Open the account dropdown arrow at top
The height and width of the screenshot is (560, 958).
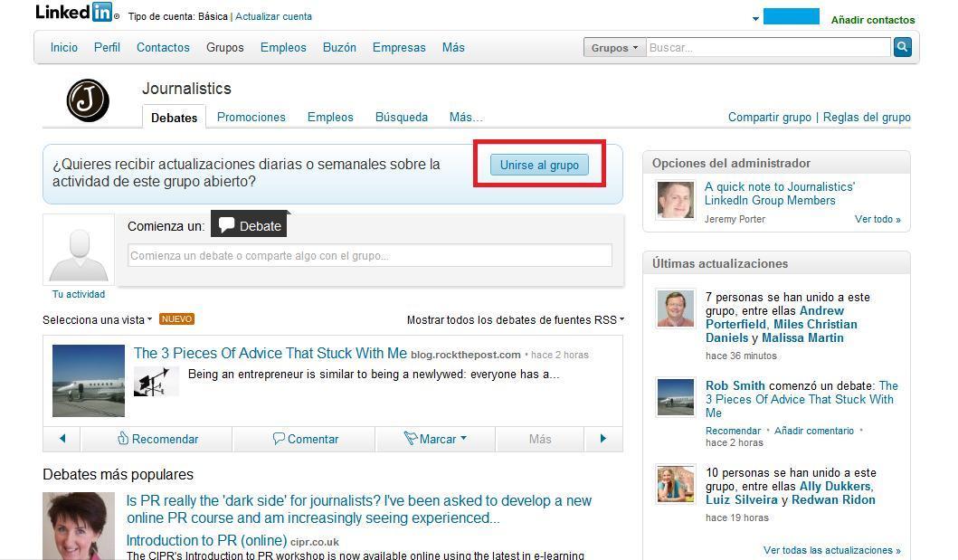click(x=755, y=19)
